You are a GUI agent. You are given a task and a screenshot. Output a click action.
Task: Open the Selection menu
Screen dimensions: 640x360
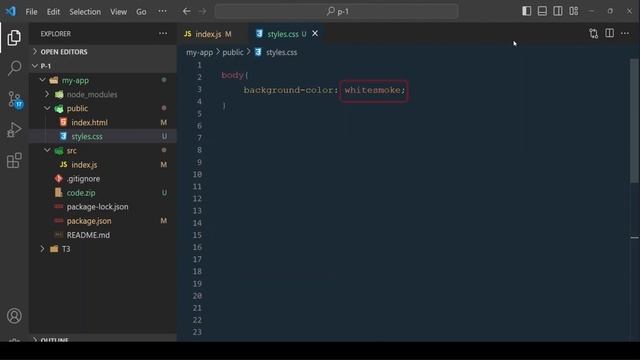tap(85, 12)
